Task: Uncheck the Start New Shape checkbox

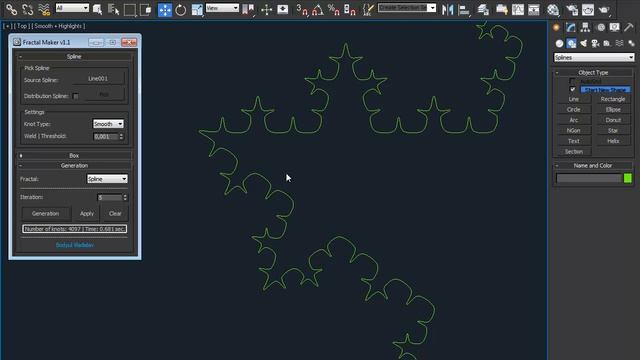Action: 572,89
